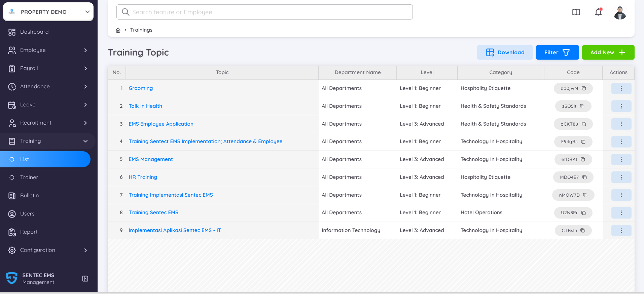The height and width of the screenshot is (294, 644).
Task: Click Hotel Operations category cell
Action: point(481,213)
